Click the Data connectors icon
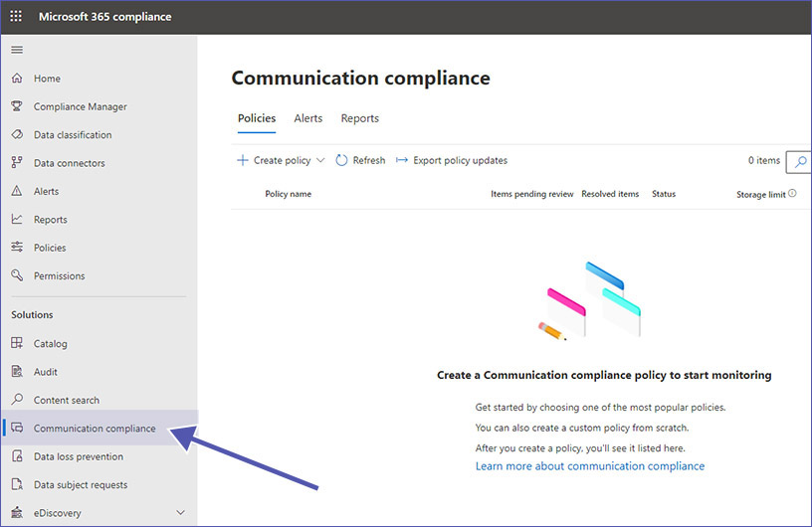This screenshot has width=812, height=527. pyautogui.click(x=16, y=163)
